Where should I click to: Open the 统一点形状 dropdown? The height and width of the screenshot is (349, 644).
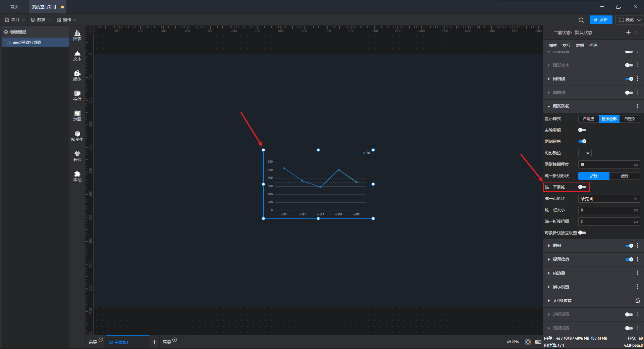click(x=609, y=199)
